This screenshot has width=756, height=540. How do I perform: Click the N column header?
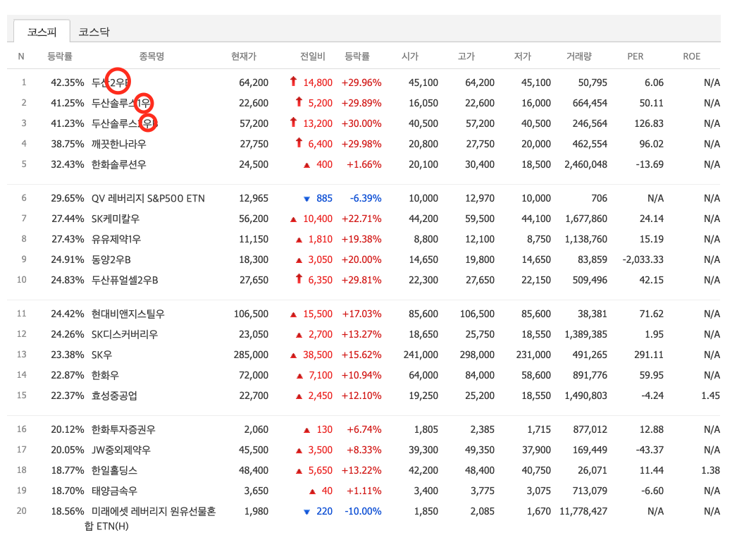click(20, 56)
